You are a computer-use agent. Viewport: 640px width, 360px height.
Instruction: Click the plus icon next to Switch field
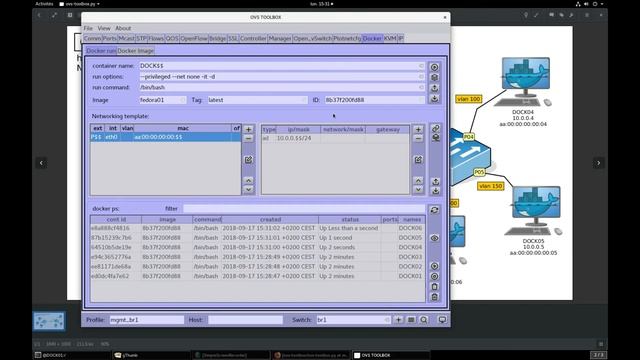[398, 320]
